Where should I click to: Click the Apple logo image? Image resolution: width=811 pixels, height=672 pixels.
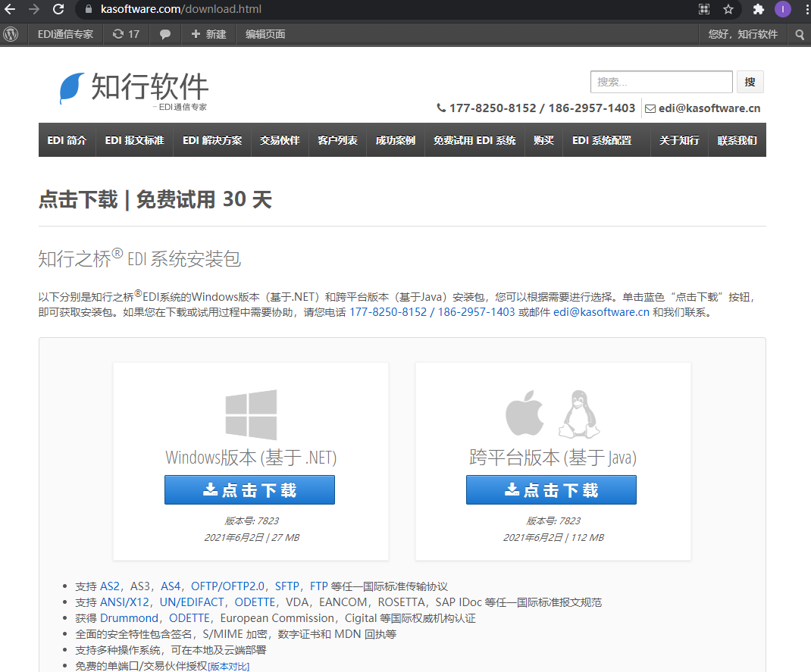tap(524, 413)
